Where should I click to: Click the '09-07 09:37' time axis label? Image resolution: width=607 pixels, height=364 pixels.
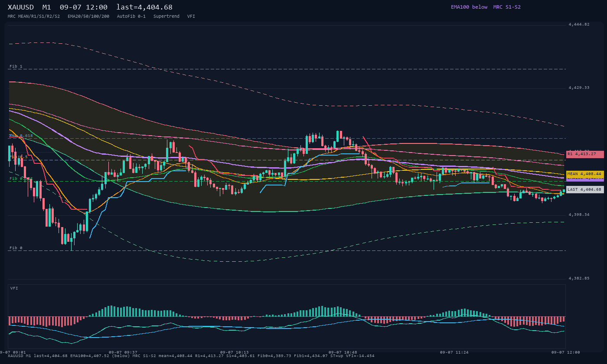[123, 352]
